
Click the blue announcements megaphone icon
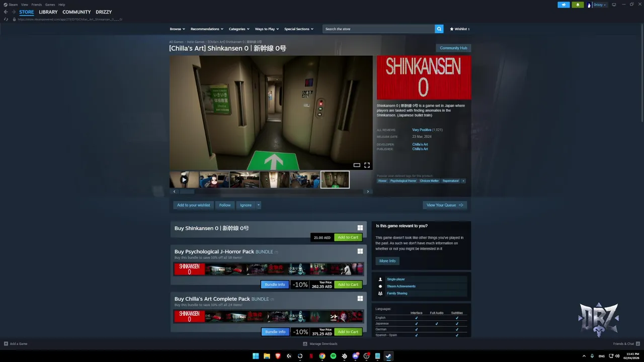[563, 5]
